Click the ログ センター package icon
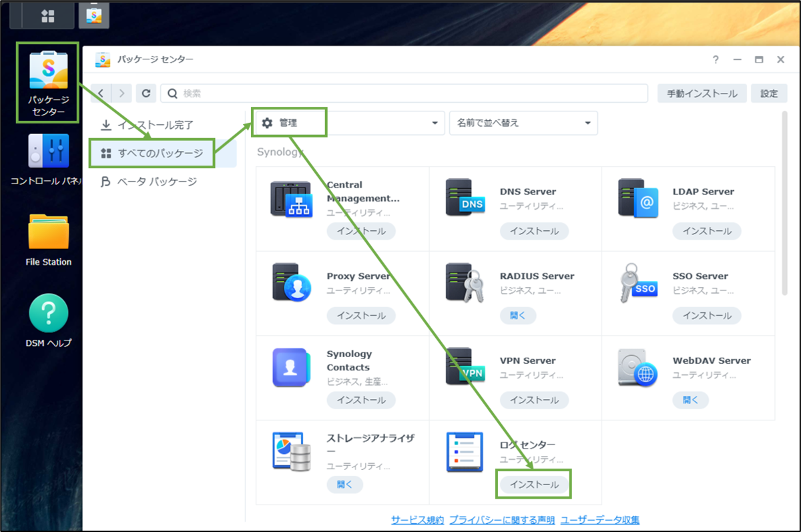 [464, 451]
